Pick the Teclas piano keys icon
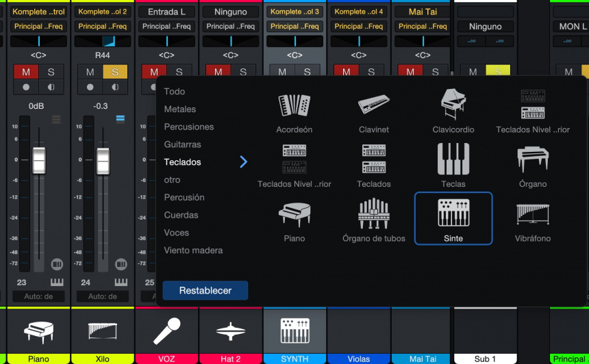 (453, 159)
